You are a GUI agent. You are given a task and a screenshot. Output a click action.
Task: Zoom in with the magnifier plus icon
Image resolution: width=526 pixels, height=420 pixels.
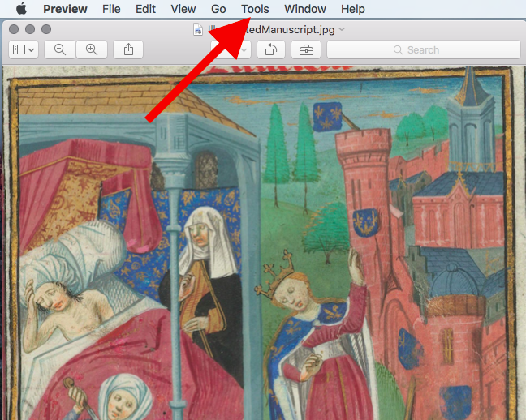tap(92, 50)
